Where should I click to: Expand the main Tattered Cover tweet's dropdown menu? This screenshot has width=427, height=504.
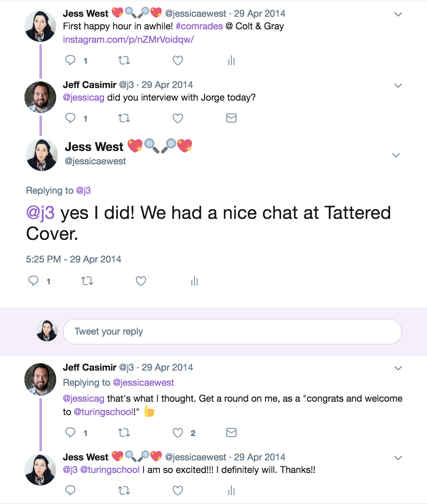[396, 155]
